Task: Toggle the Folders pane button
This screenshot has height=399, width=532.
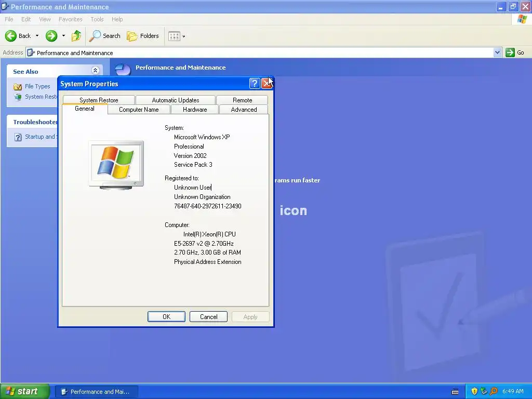Action: (142, 36)
